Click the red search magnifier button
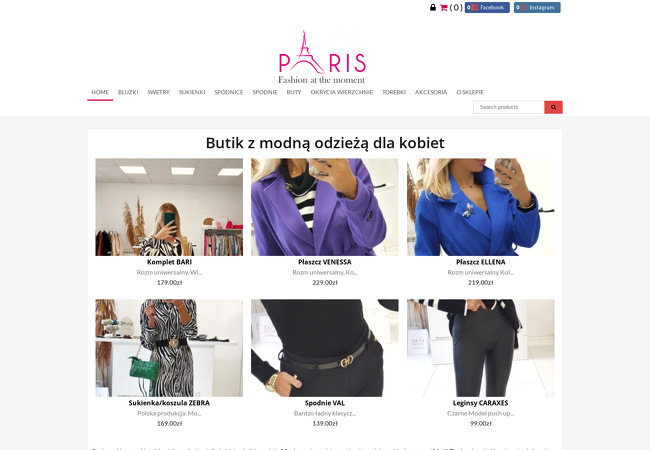The width and height of the screenshot is (650, 450). tap(553, 107)
